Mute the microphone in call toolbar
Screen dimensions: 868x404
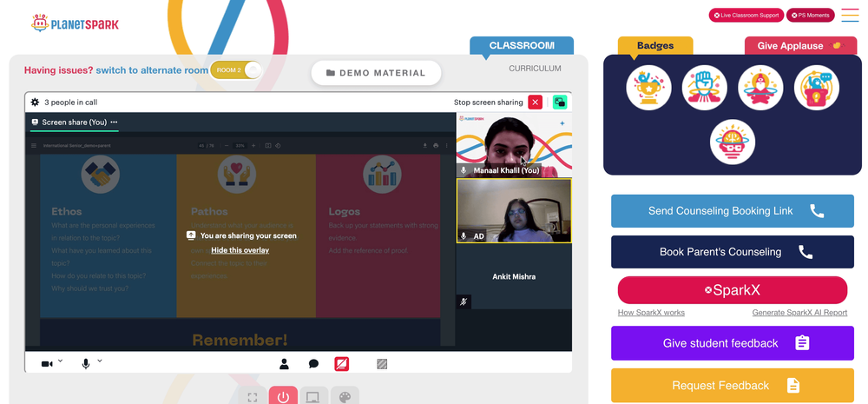click(x=86, y=363)
